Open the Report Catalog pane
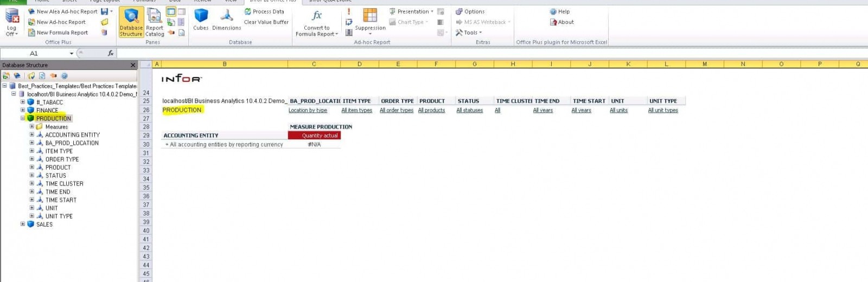 click(x=155, y=22)
